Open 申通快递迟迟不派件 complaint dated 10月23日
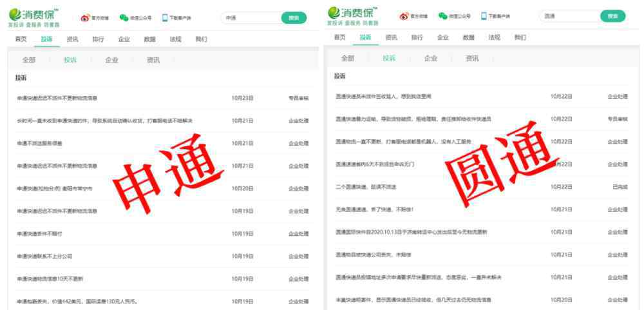Screen dimensions: 644x310 (57, 98)
